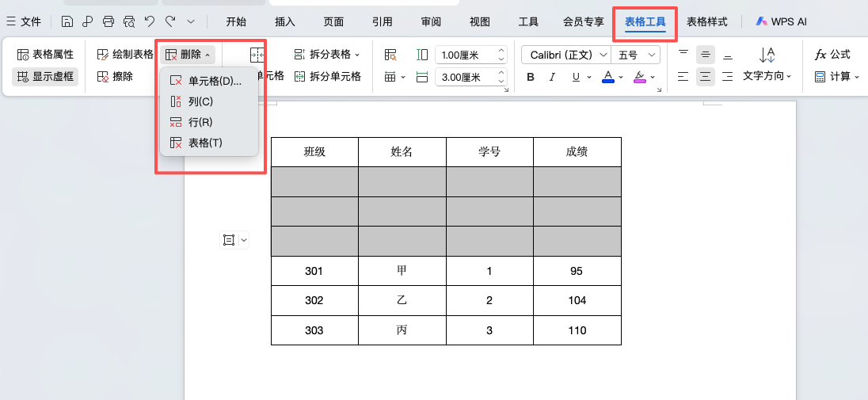Decrease the 3.00厘米 value with stepper
This screenshot has width=868, height=400.
[x=501, y=82]
